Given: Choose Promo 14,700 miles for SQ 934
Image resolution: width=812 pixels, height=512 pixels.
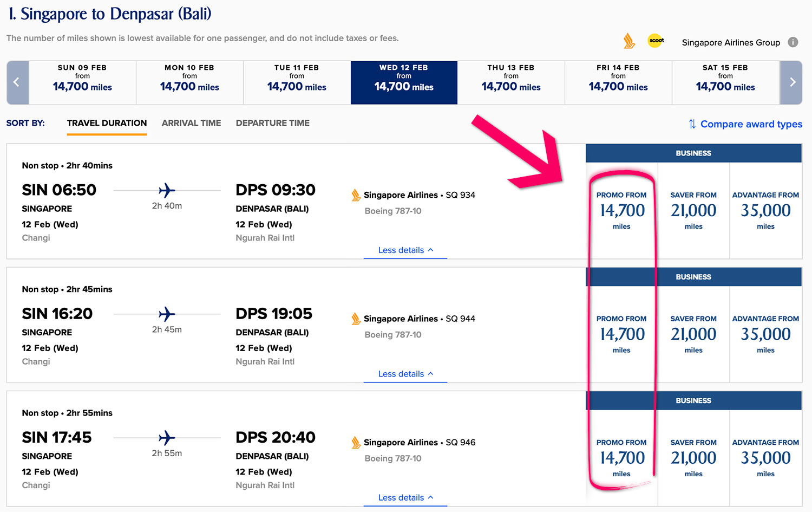Looking at the screenshot, I should tap(621, 210).
